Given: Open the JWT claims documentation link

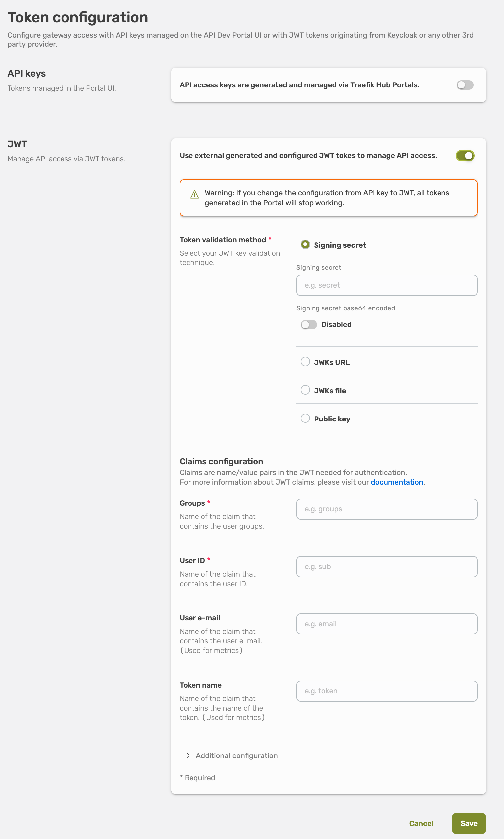Looking at the screenshot, I should [397, 482].
